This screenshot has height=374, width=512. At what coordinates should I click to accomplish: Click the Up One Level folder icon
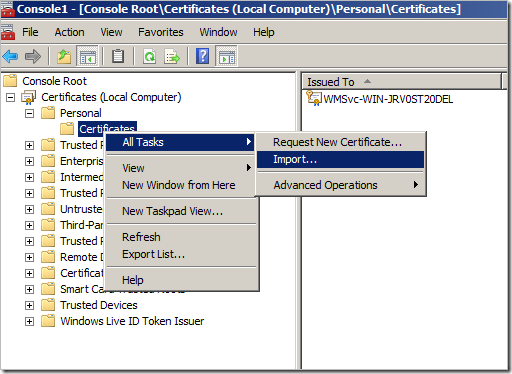64,56
